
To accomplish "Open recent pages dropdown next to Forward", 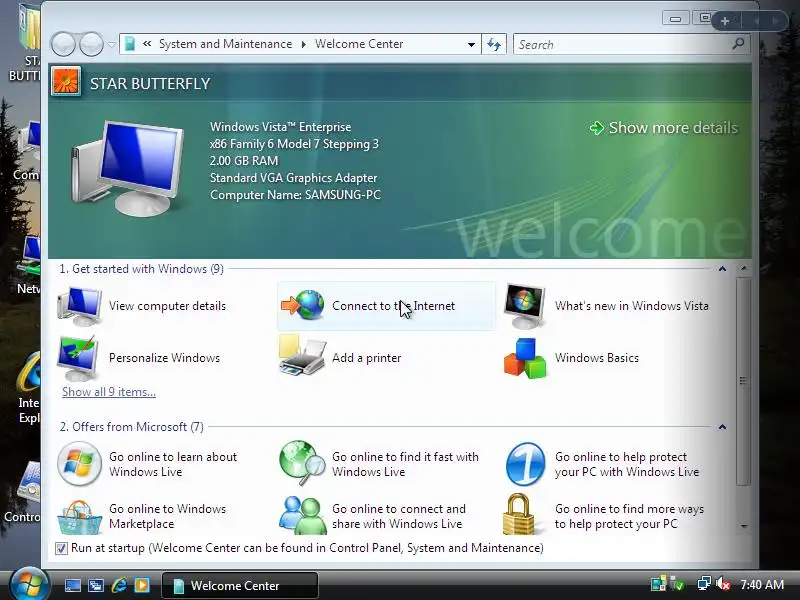I will (x=111, y=44).
